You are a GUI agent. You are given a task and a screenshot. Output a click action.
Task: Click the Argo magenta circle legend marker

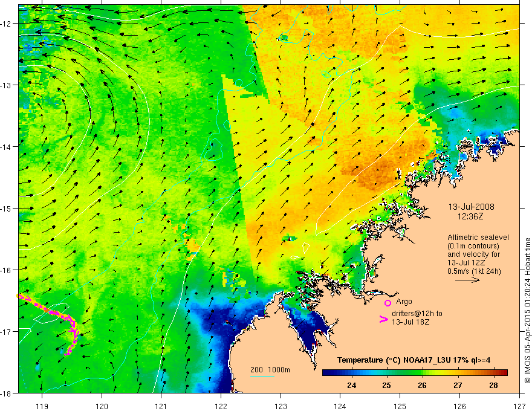388,303
